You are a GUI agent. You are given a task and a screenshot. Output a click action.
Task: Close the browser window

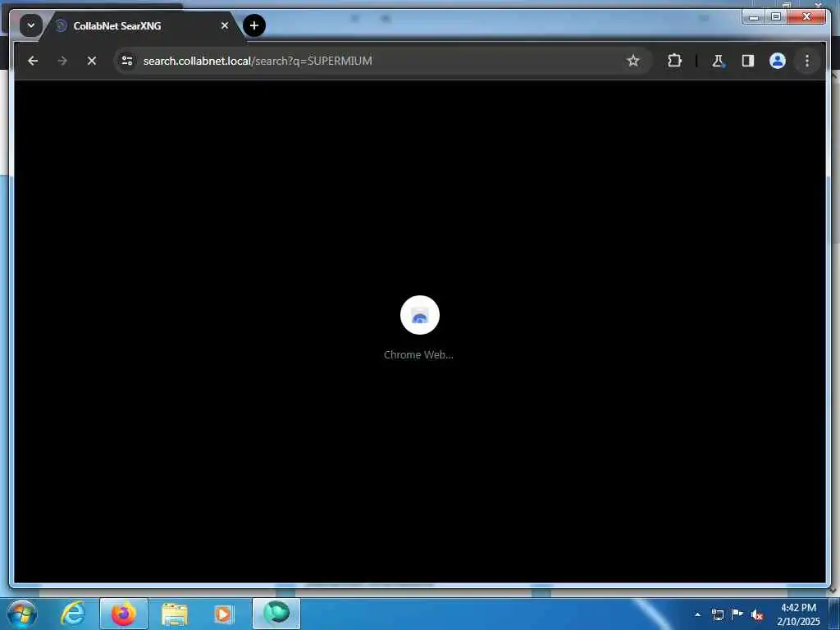click(806, 16)
